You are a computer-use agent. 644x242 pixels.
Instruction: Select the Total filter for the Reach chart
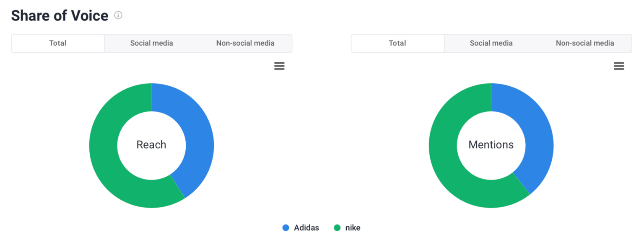[58, 43]
